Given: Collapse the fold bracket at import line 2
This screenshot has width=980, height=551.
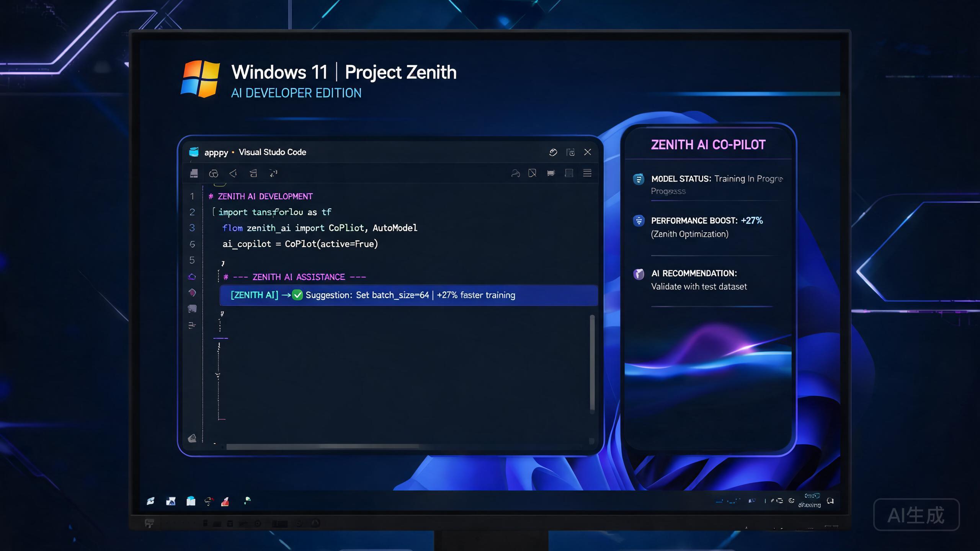Looking at the screenshot, I should click(214, 212).
